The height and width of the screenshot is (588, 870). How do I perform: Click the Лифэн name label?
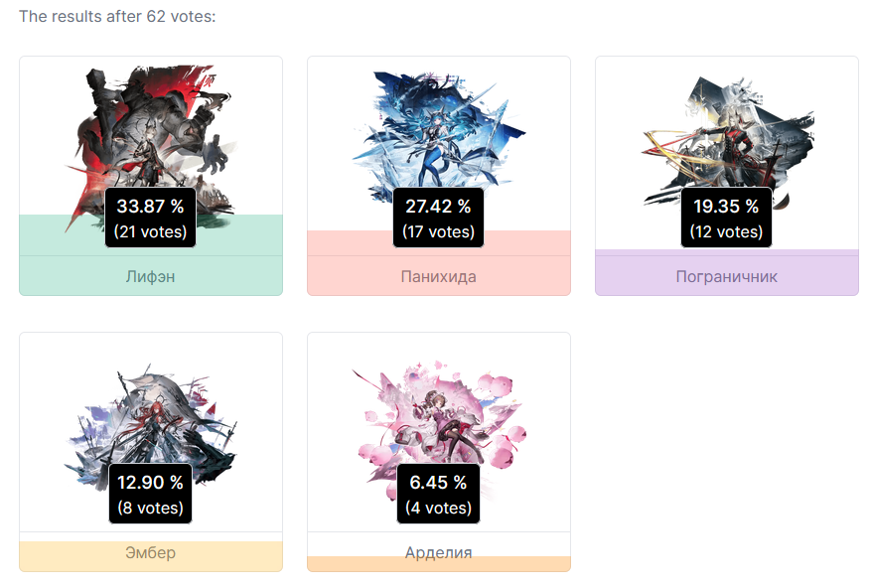click(150, 276)
